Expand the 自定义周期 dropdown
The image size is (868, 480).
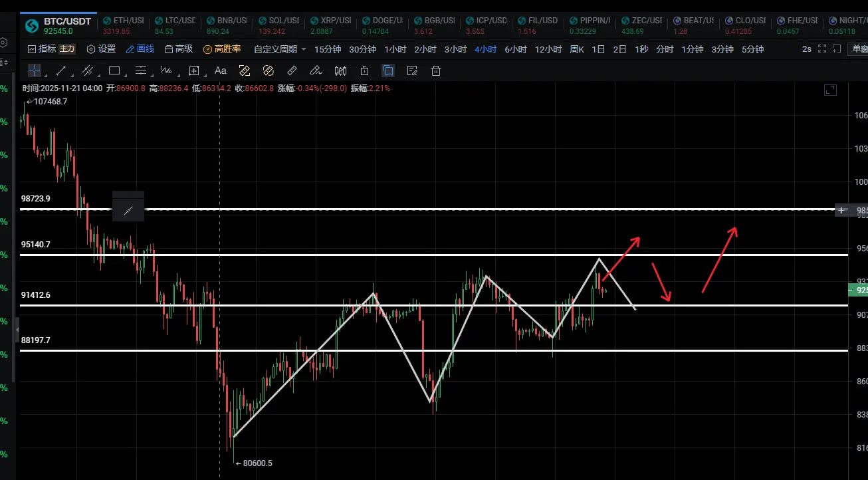pyautogui.click(x=280, y=49)
